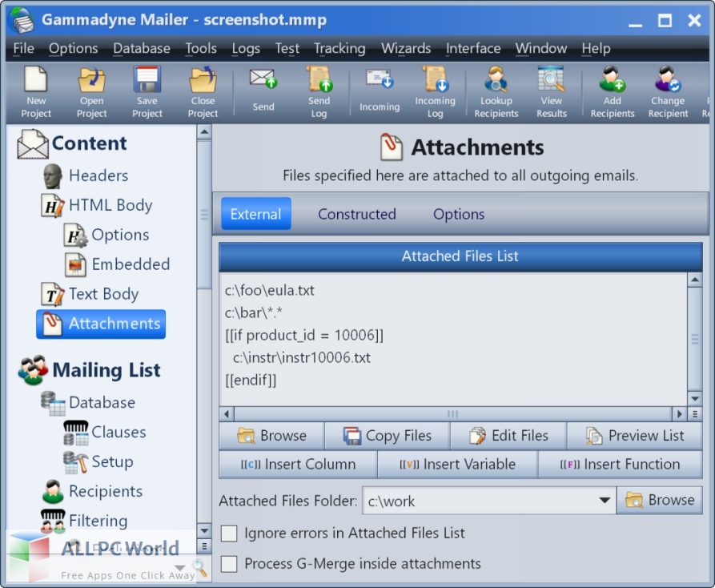Open the Logs menu
715x588 pixels.
pyautogui.click(x=246, y=48)
